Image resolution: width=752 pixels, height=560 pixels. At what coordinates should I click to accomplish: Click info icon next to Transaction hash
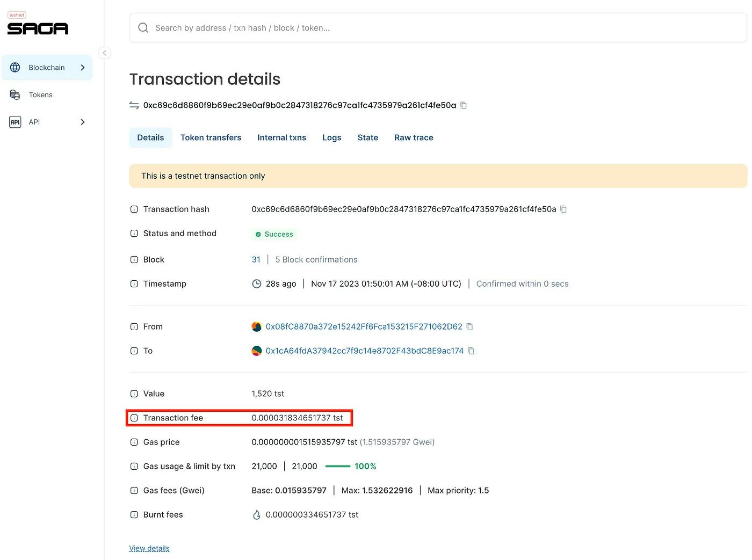coord(134,209)
